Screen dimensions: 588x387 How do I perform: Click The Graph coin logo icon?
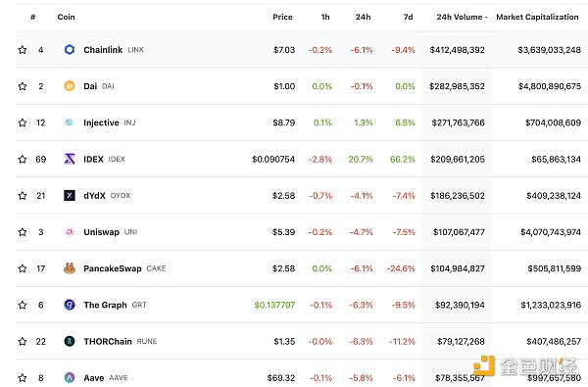coord(70,305)
